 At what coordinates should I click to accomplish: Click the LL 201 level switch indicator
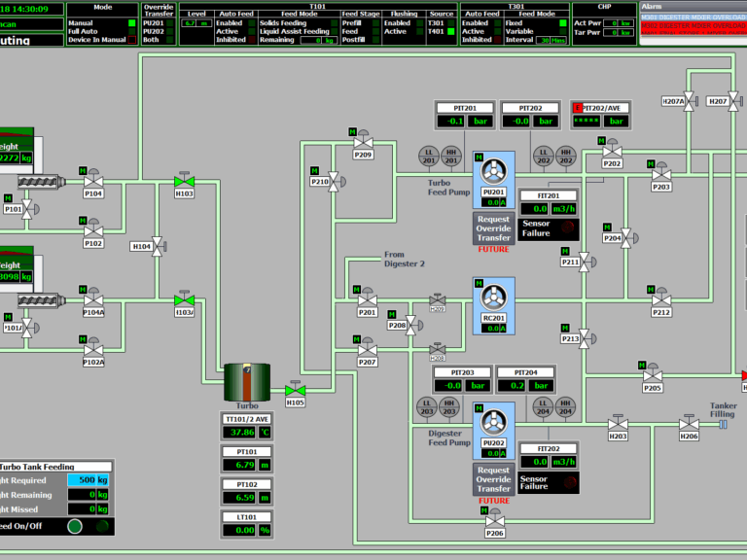[429, 157]
